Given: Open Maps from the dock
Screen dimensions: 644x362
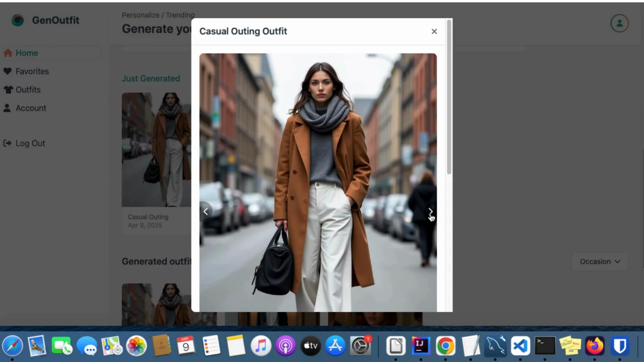Looking at the screenshot, I should coord(112,346).
